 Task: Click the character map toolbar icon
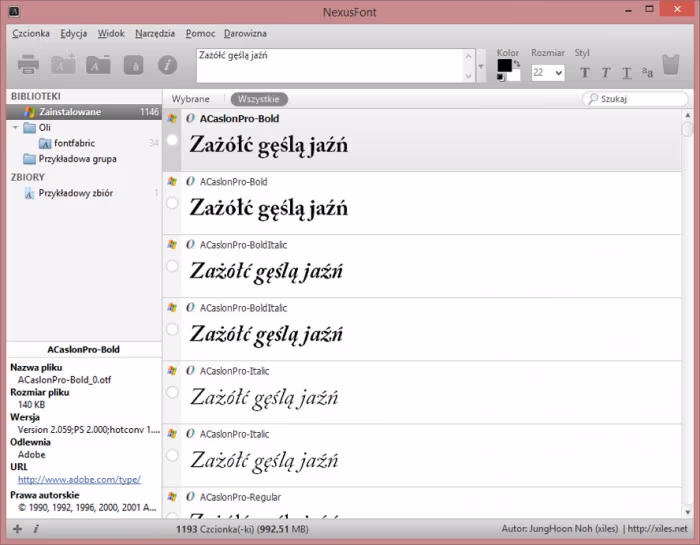(133, 65)
